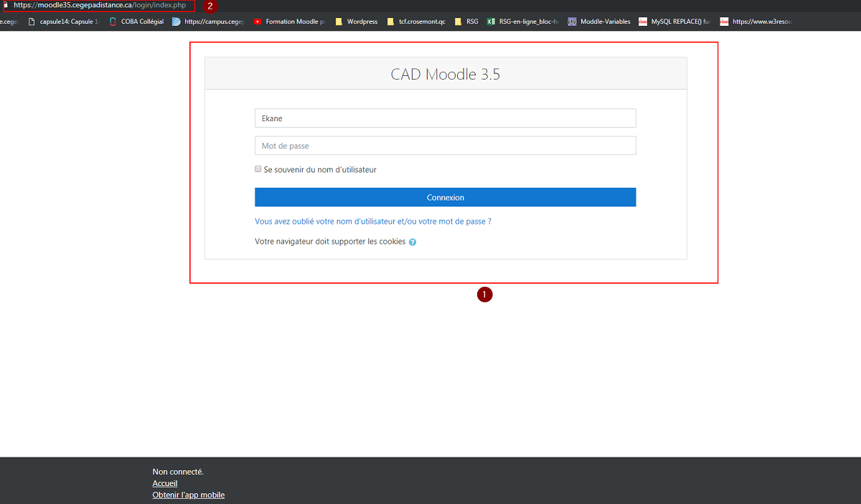
Task: Open the w3resource bookmark
Action: click(756, 22)
